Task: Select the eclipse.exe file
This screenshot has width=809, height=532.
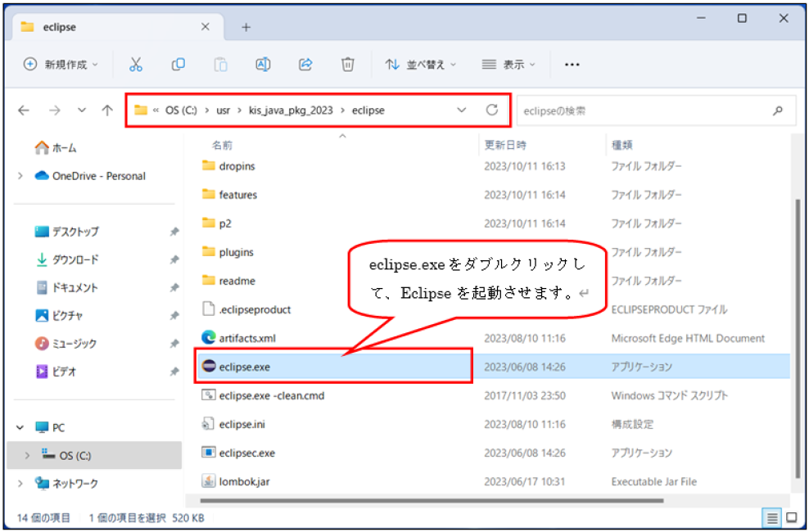Action: point(245,367)
